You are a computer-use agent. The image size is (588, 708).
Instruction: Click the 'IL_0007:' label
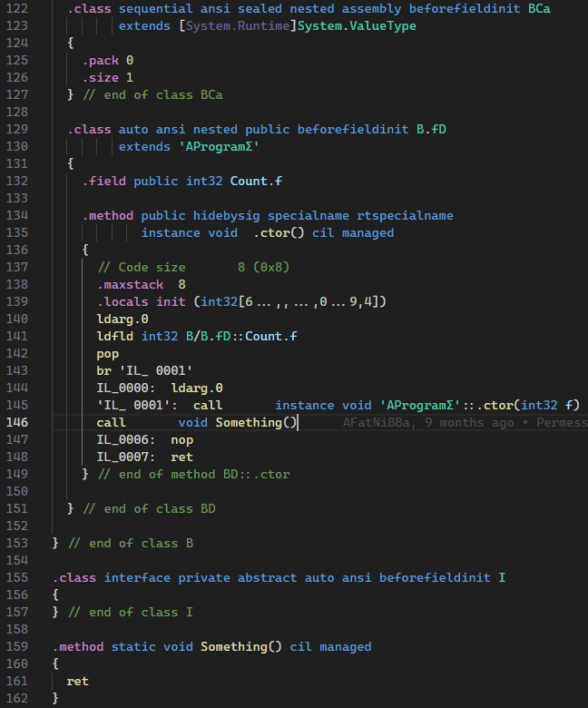click(x=126, y=457)
